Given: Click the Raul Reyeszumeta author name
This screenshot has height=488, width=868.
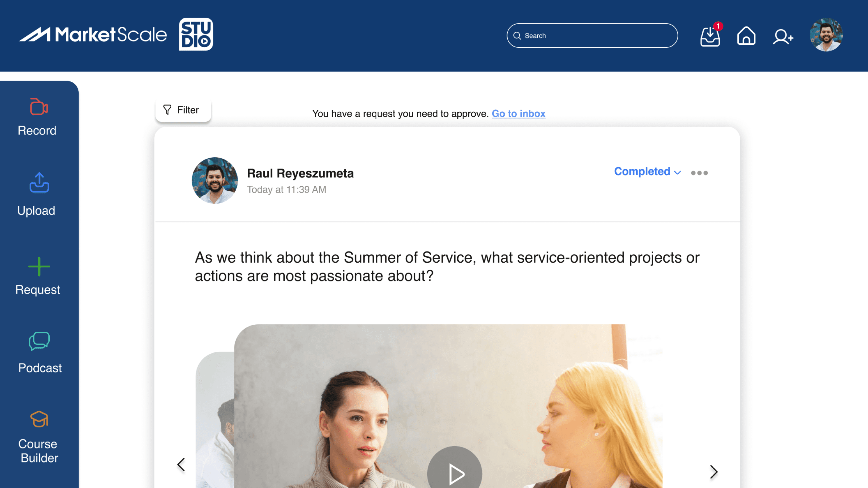Looking at the screenshot, I should coord(300,173).
